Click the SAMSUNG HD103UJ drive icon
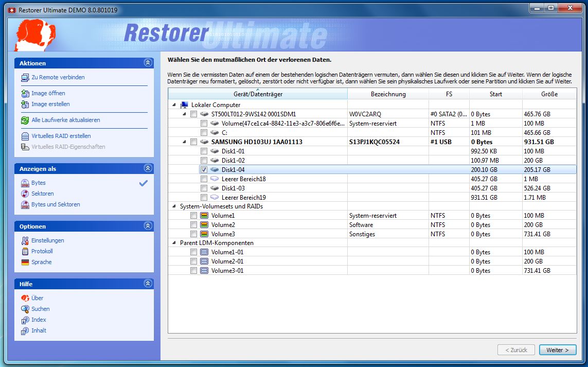Screen dimensions: 588x367 [204, 142]
